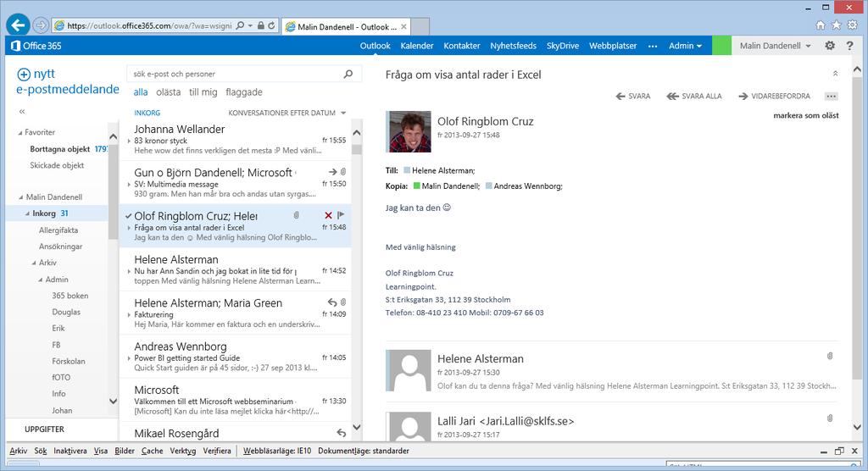Open Kontakter in top navigation
The height and width of the screenshot is (471, 868).
click(462, 46)
